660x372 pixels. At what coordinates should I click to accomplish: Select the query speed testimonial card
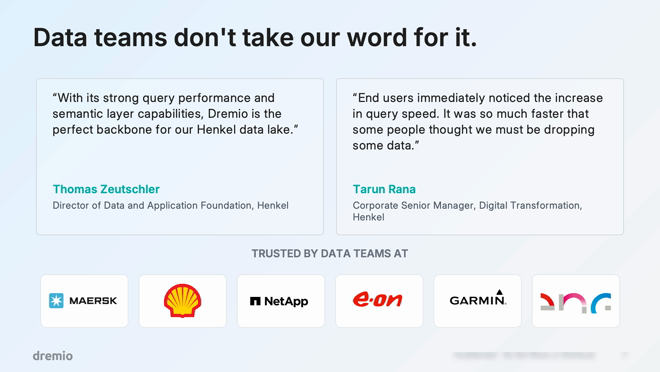point(480,157)
